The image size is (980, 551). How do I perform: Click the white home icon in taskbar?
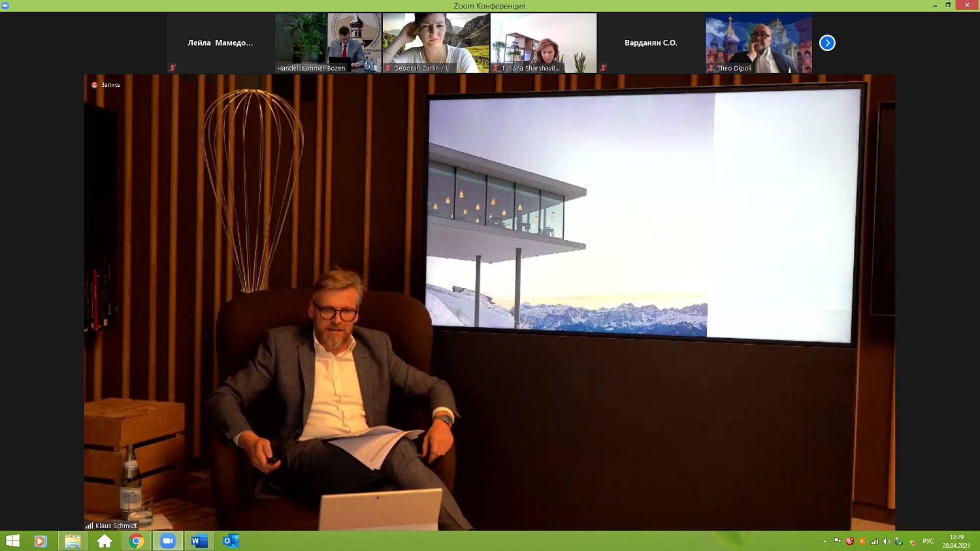[105, 541]
